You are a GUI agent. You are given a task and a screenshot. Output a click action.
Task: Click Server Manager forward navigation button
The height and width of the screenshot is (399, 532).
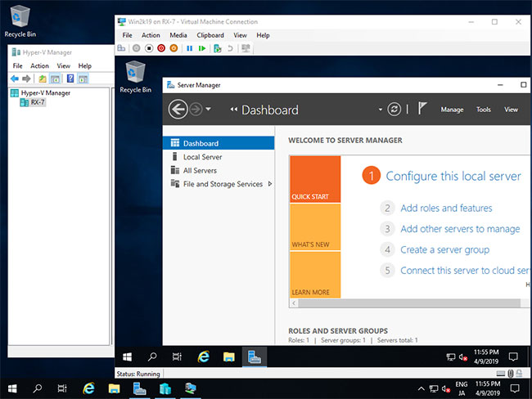196,110
